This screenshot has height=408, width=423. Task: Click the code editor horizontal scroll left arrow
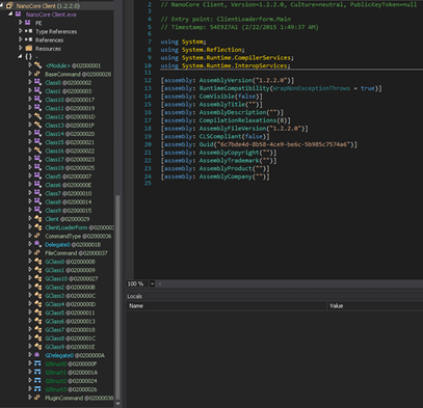coord(160,284)
